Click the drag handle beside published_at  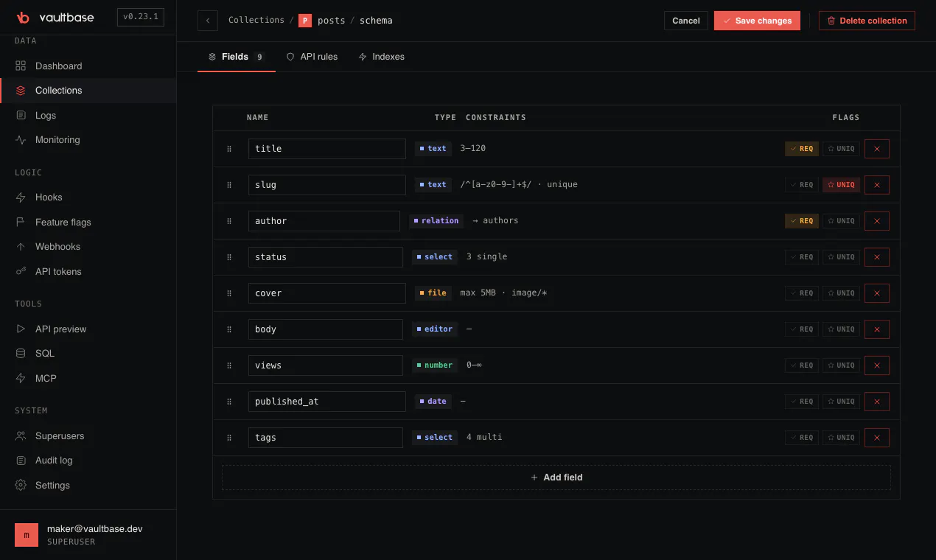click(x=229, y=402)
